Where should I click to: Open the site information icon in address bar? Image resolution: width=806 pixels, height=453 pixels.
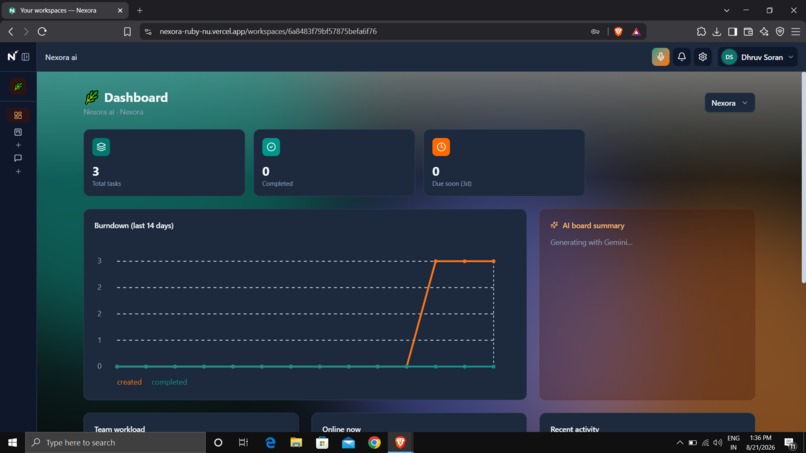click(148, 31)
